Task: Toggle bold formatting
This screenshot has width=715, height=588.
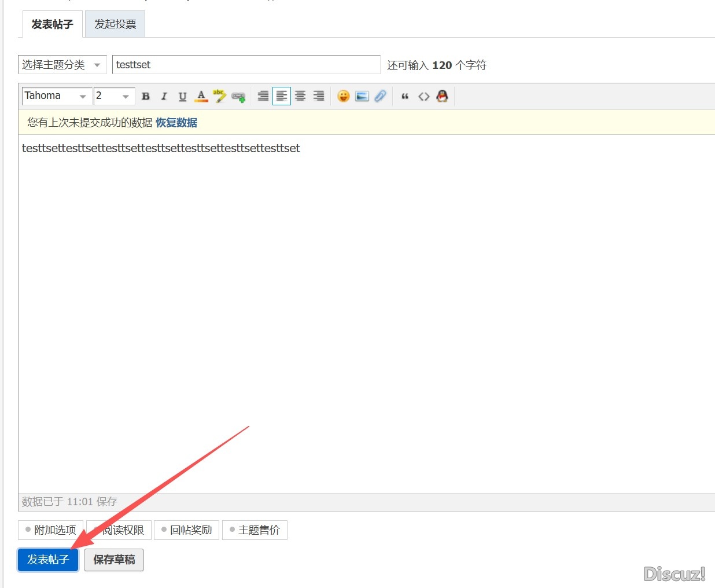Action: coord(145,96)
